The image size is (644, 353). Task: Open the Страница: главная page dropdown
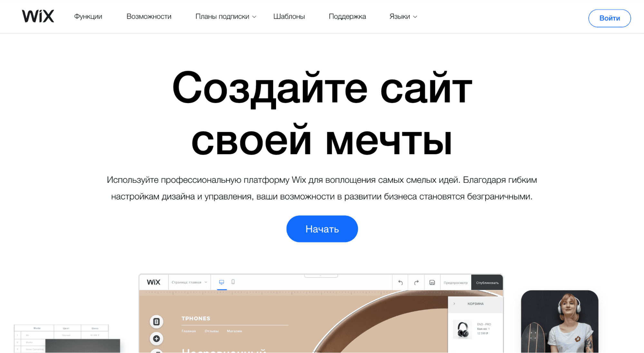tap(189, 282)
